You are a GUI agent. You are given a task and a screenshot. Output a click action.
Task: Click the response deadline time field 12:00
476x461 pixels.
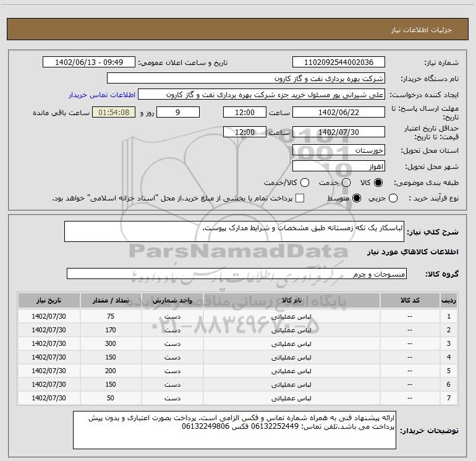245,113
